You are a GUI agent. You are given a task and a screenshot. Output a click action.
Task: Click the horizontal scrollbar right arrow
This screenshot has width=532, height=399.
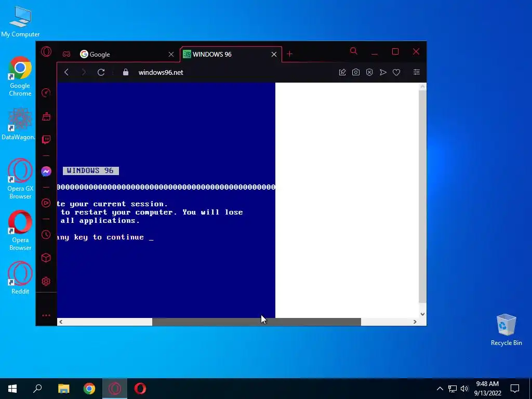(415, 322)
